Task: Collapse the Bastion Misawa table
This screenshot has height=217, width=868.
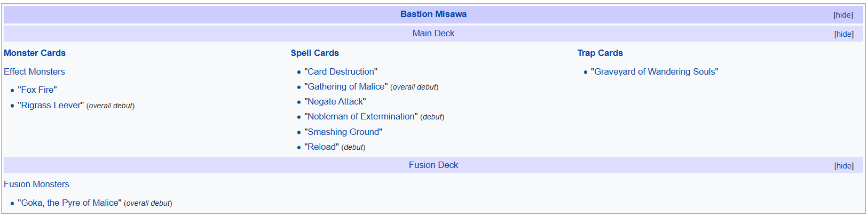Action: (x=843, y=15)
